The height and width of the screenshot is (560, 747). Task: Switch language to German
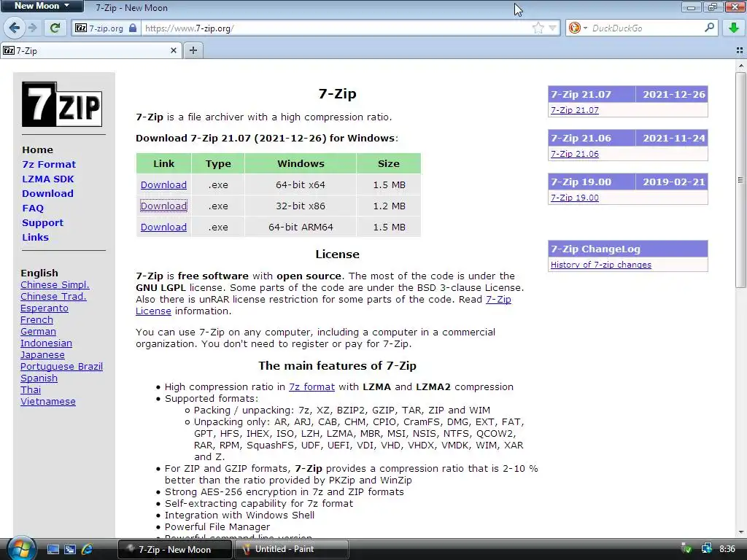click(38, 332)
